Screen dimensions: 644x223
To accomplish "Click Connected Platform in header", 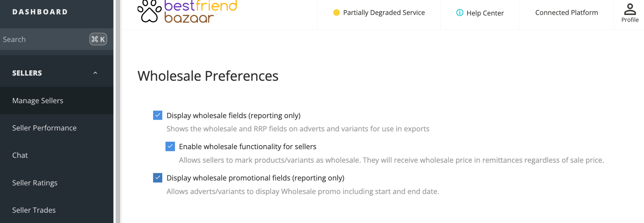I will 566,13.
